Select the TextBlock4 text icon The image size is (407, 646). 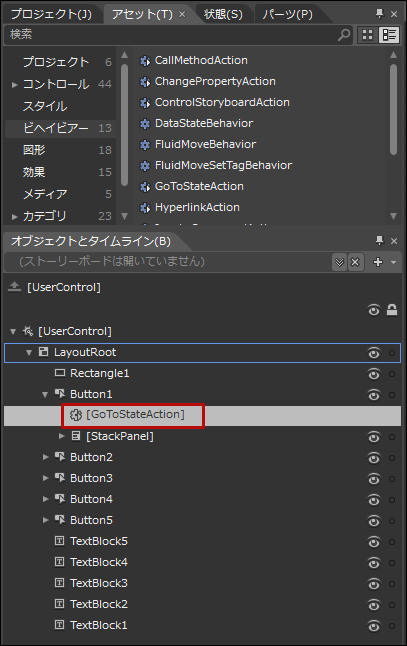[x=60, y=562]
